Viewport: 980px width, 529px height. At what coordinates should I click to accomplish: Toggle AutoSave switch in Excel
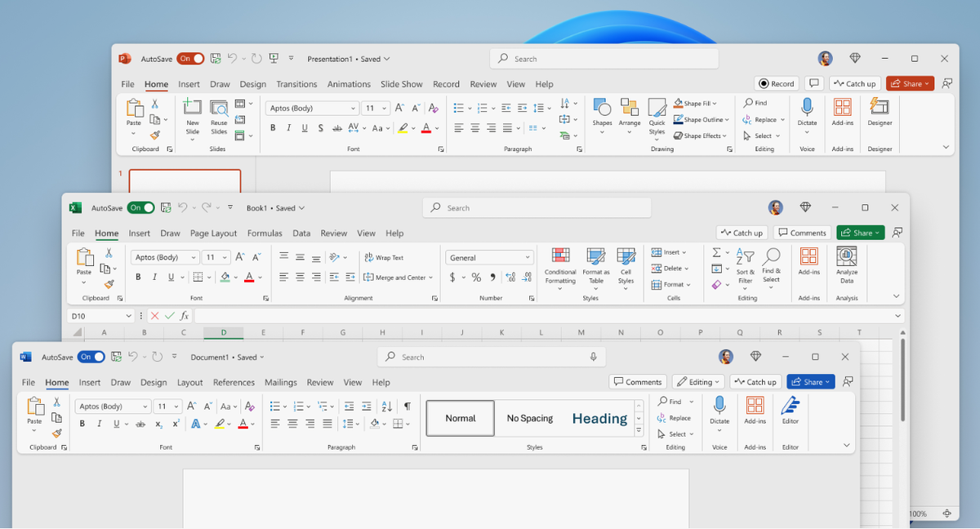tap(140, 208)
